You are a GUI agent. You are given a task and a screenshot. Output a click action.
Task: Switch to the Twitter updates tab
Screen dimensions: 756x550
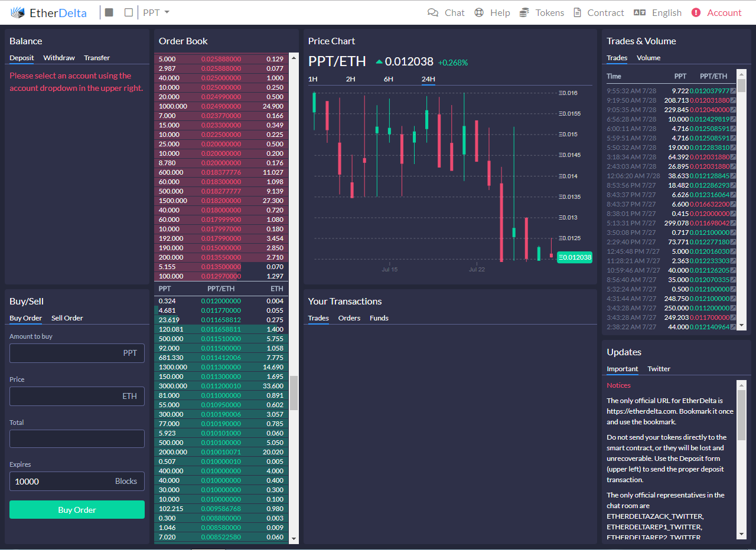[x=659, y=369]
